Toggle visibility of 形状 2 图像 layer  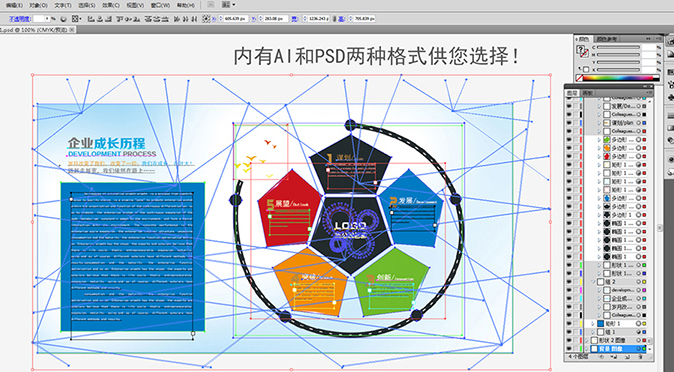(569, 340)
